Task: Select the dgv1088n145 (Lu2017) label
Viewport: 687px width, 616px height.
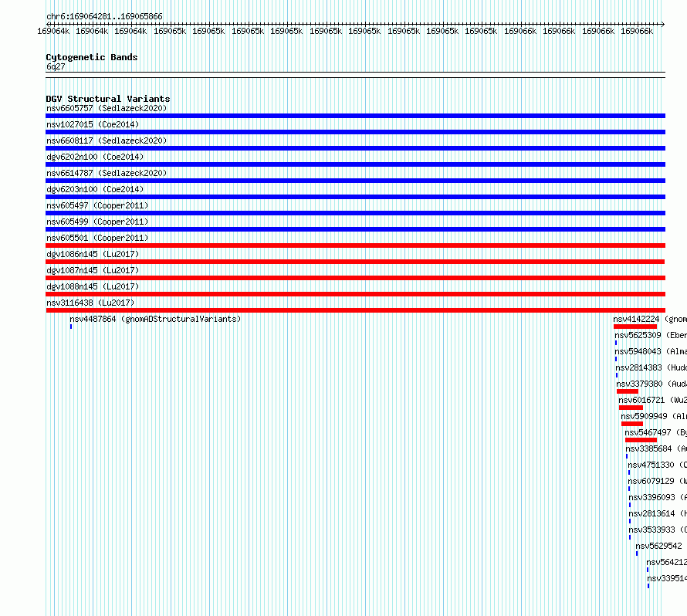Action: (x=93, y=286)
